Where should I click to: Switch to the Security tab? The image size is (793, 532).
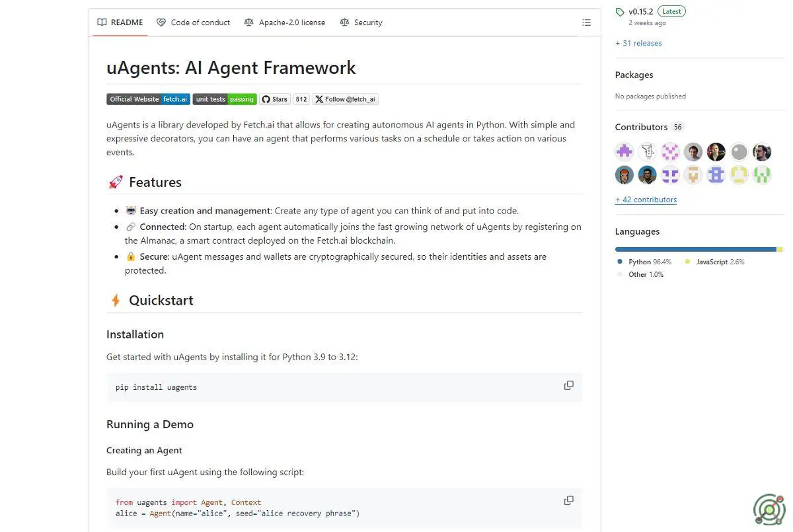[361, 22]
